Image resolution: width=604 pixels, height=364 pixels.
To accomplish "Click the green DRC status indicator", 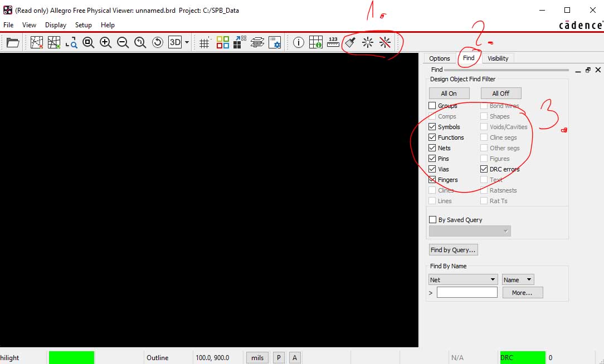I will [522, 357].
